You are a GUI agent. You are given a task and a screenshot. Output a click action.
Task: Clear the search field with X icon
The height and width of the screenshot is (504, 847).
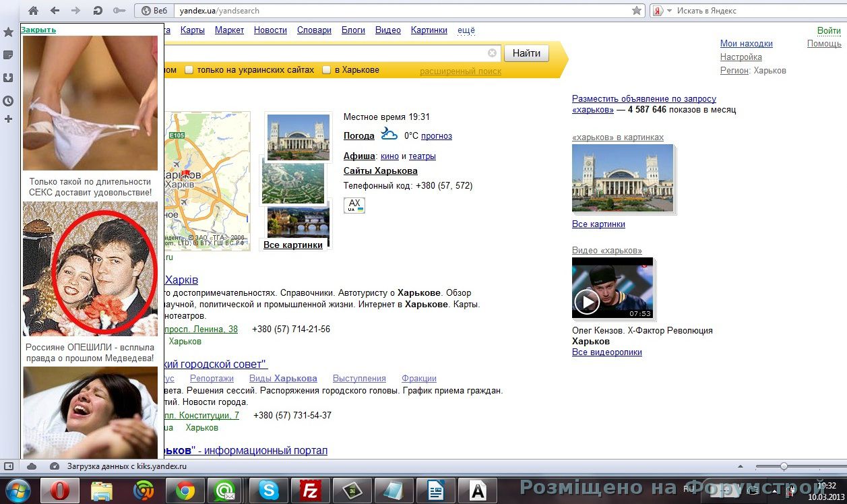point(492,53)
